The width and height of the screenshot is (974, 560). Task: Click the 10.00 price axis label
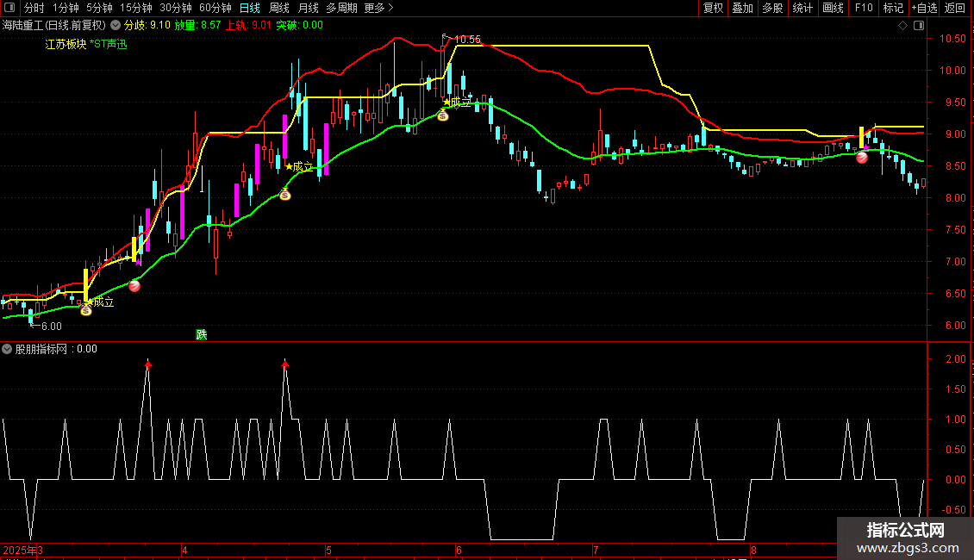(952, 70)
